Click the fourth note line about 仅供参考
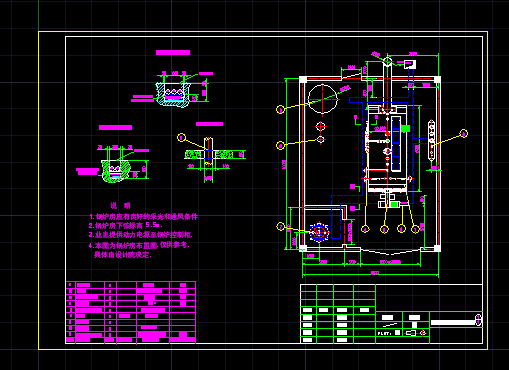 [x=139, y=245]
